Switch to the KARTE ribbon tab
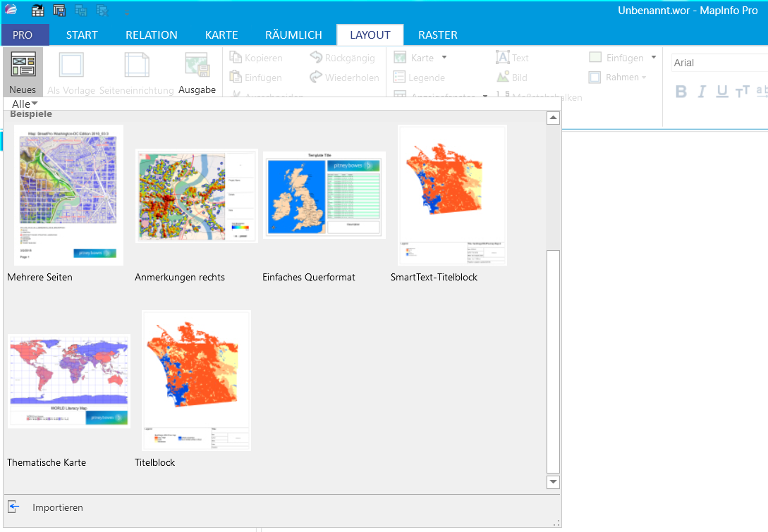 [221, 35]
